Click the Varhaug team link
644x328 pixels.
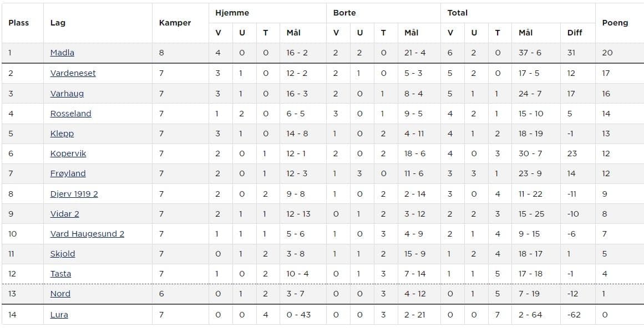67,94
